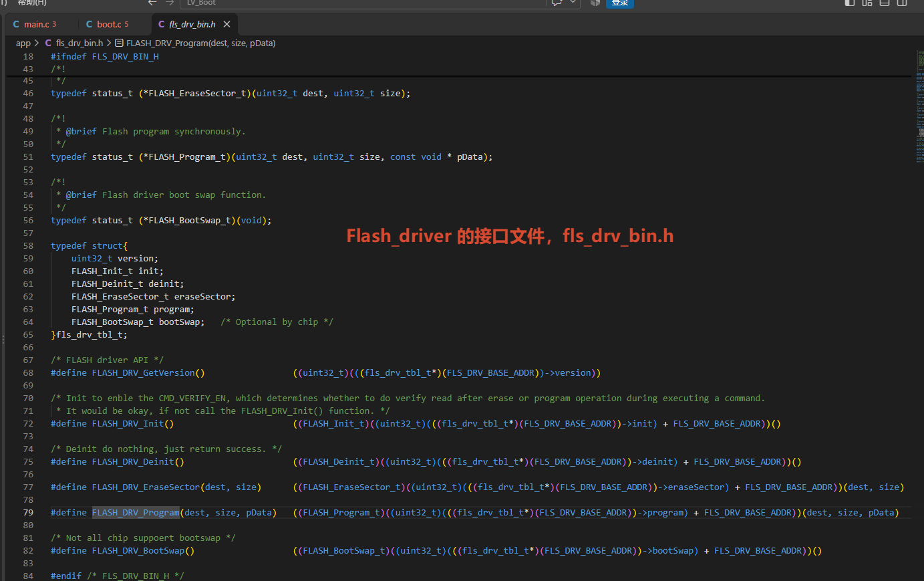Open the fls_drv_bin.h breadcrumb dropdown
The height and width of the screenshot is (581, 924).
click(x=80, y=43)
